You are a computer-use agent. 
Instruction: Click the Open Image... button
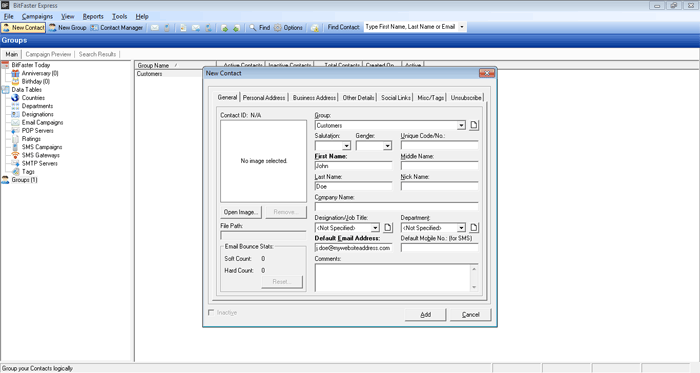pyautogui.click(x=241, y=212)
